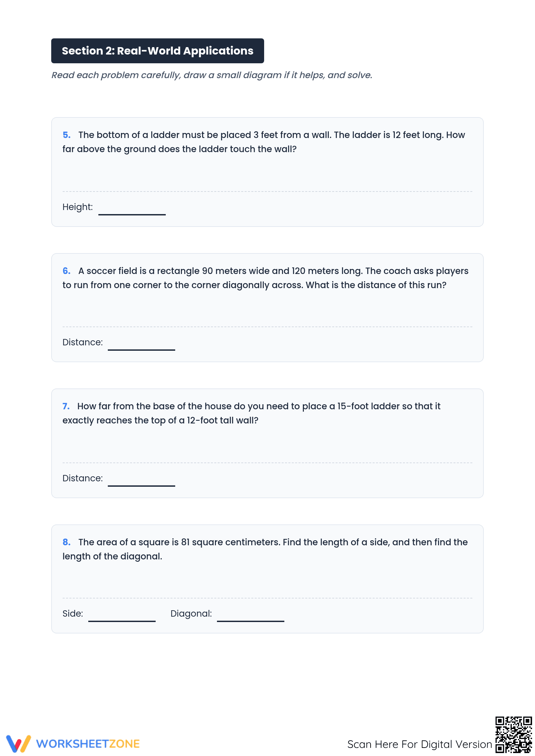The height and width of the screenshot is (756, 535).
Task: Click the Section 2 Real-World Applications header
Action: [158, 51]
